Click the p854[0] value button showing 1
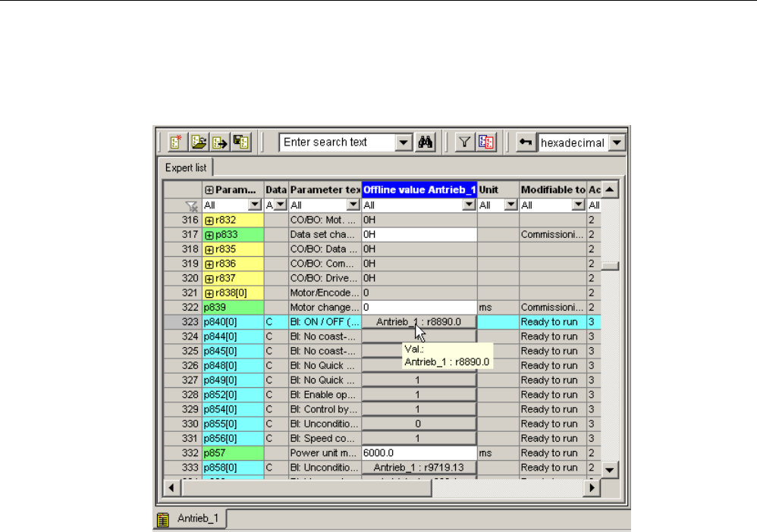757x532 pixels. (x=419, y=409)
